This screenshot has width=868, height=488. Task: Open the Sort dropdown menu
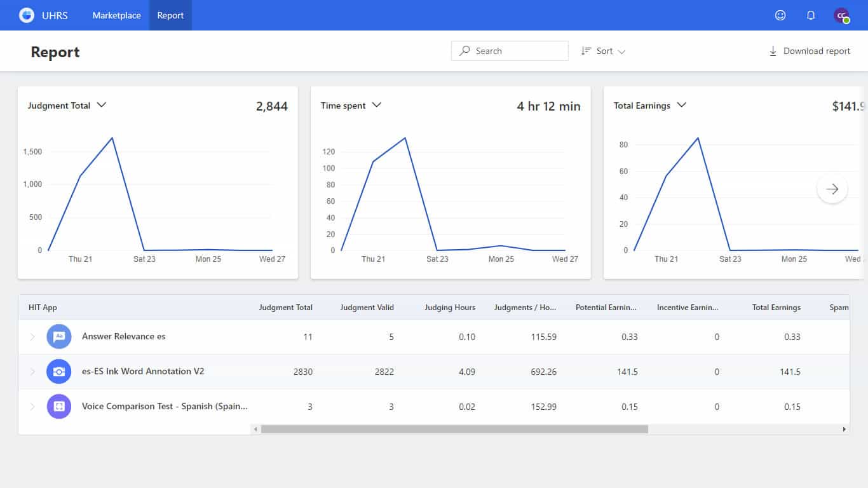[x=604, y=51]
